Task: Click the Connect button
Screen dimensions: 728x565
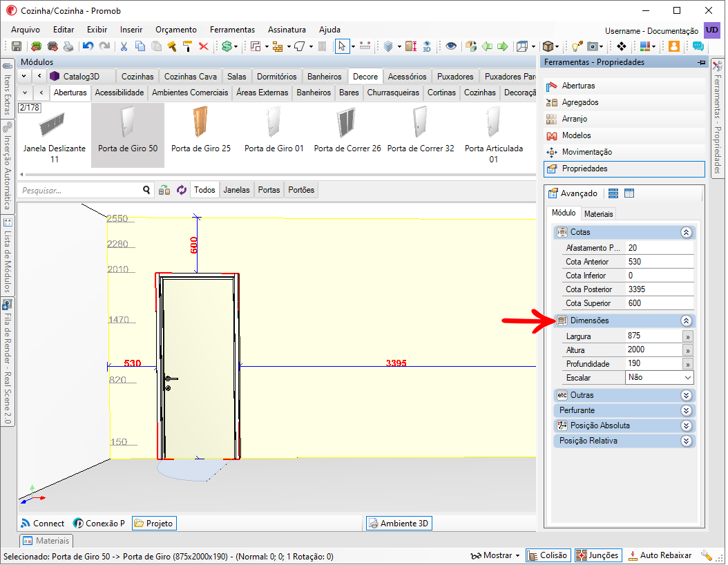Action: pos(42,524)
